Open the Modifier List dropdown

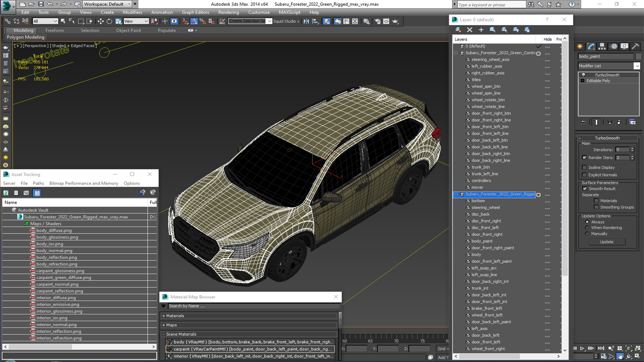[x=637, y=66]
